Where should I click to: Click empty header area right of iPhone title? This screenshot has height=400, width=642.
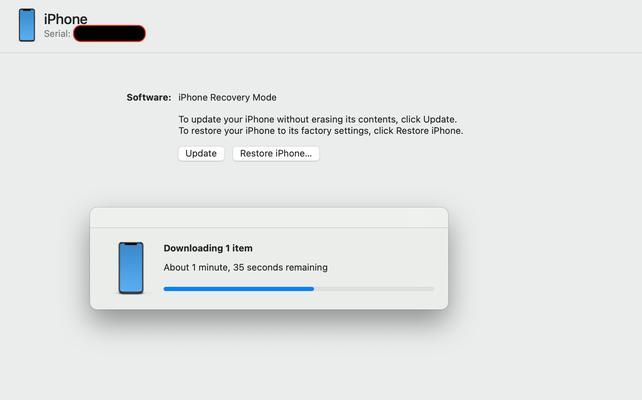coord(368,25)
